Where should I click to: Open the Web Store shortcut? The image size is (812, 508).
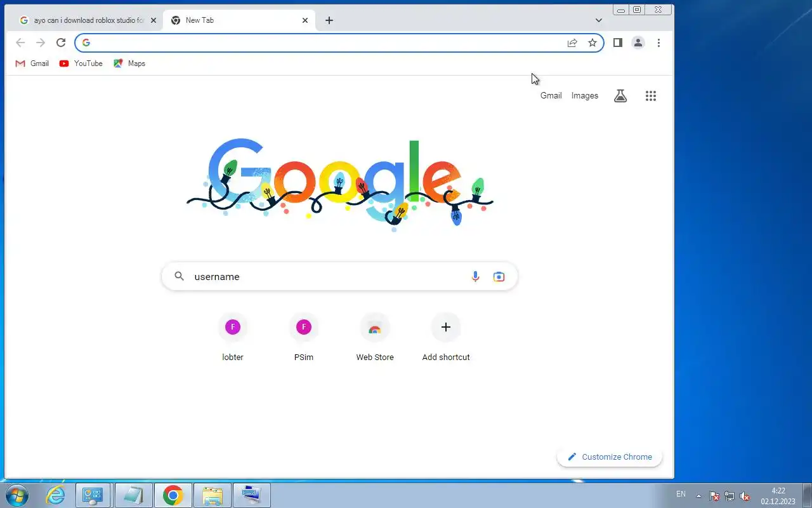point(375,338)
